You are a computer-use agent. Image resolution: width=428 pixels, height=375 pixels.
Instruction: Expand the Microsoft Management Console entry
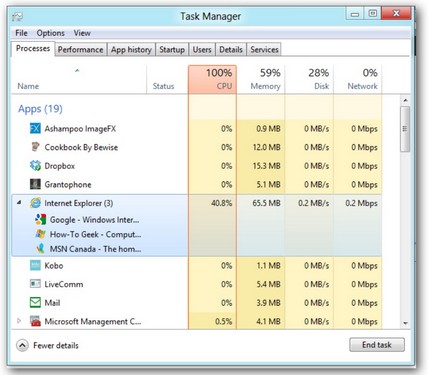click(x=19, y=321)
